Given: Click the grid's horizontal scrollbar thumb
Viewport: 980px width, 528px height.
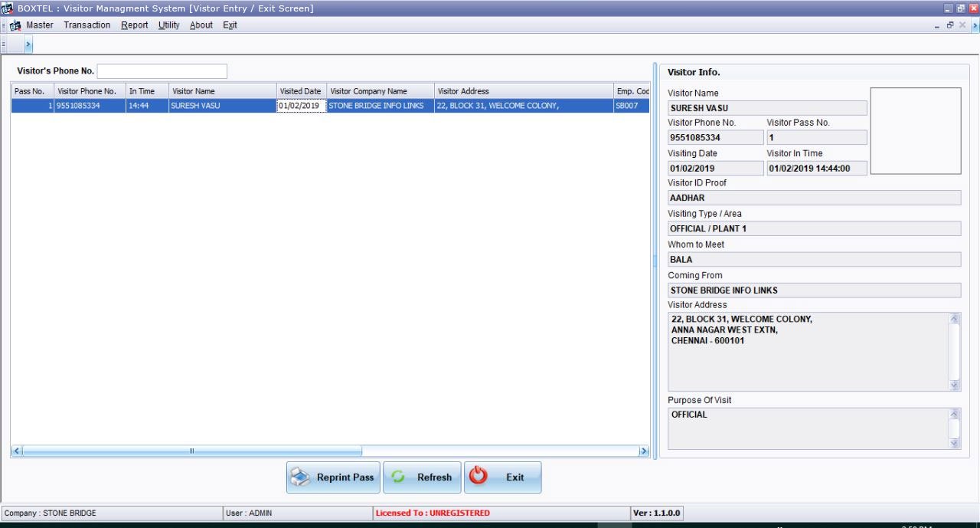Looking at the screenshot, I should [x=191, y=451].
